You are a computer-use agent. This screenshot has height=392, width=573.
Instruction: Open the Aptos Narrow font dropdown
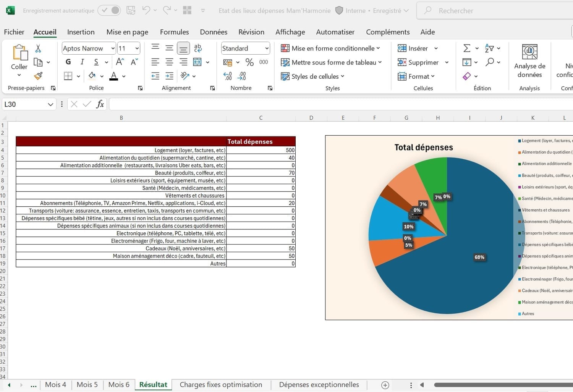click(x=113, y=49)
